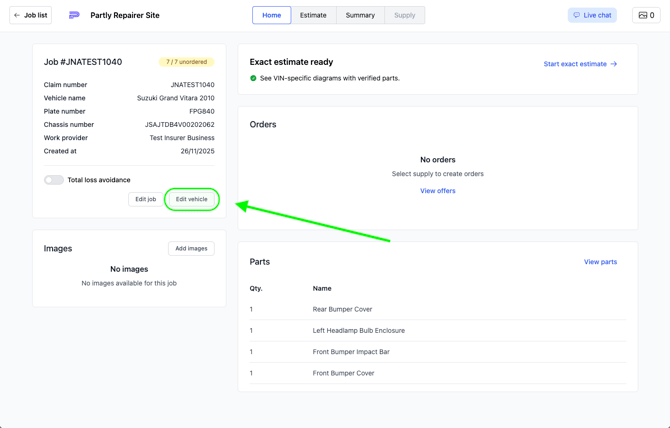Viewport: 670px width, 428px height.
Task: Open the Summary tab
Action: 360,15
